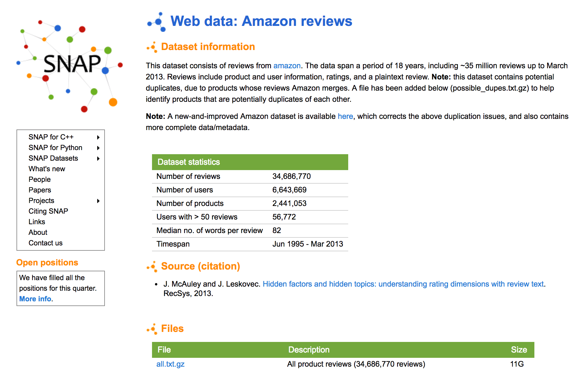Download the all.txt.gz file
The height and width of the screenshot is (369, 588).
click(x=170, y=364)
